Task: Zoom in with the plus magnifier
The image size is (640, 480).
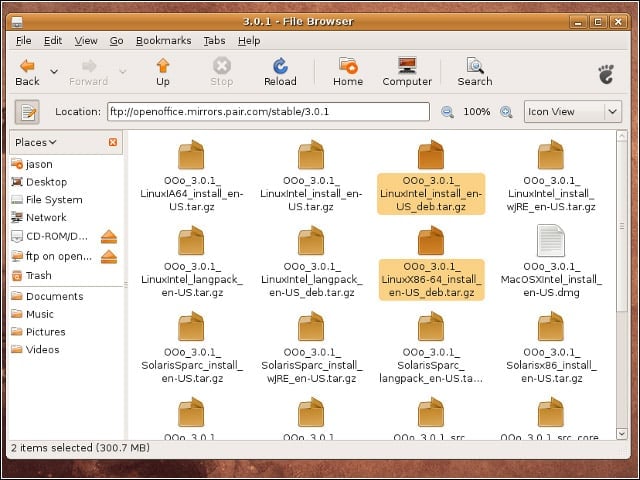Action: tap(506, 112)
